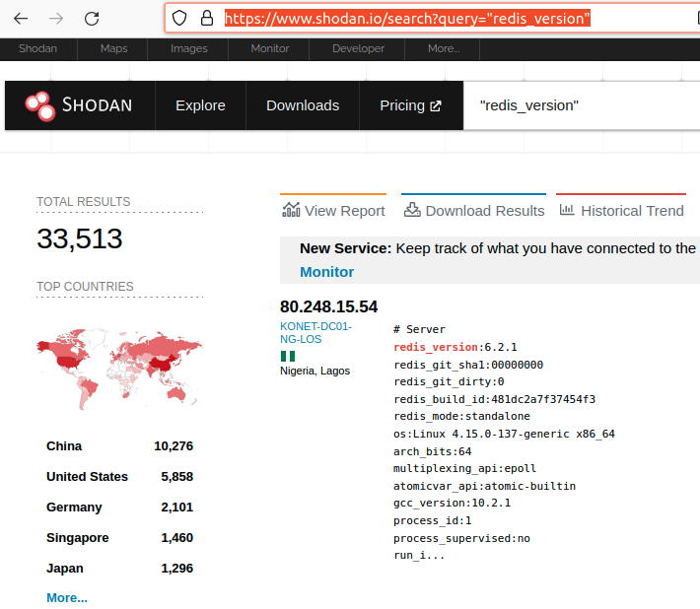The height and width of the screenshot is (609, 700).
Task: Click the Singapore count 1,460
Action: pyautogui.click(x=177, y=538)
